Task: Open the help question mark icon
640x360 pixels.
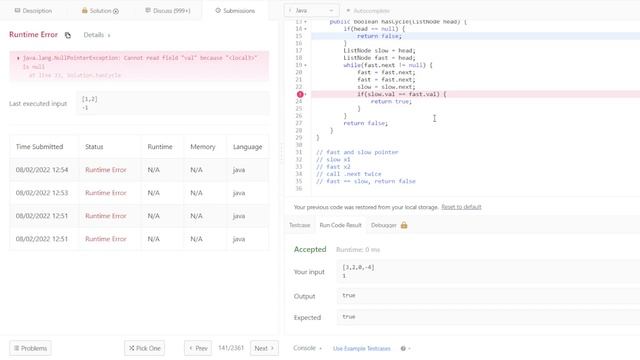Action: [x=403, y=349]
